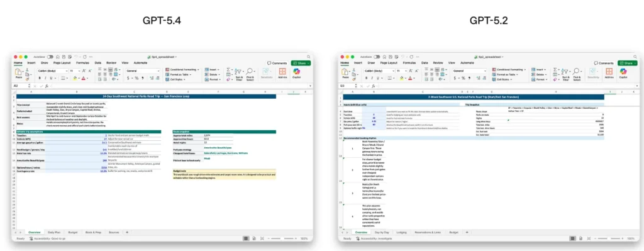This screenshot has width=644, height=251.
Task: Click the search magnifier in the GPT-5.2 title bar
Action: coord(635,57)
